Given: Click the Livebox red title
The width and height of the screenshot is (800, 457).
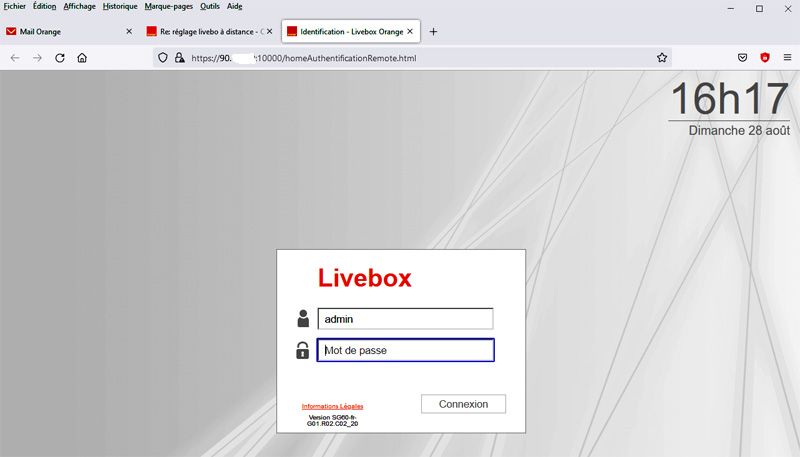Looking at the screenshot, I should point(364,278).
